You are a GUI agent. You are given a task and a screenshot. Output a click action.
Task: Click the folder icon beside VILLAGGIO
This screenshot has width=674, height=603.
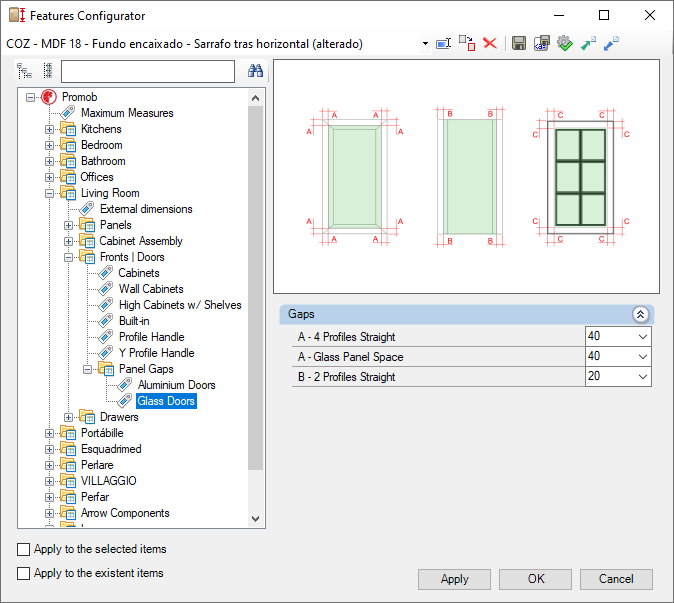(x=68, y=481)
